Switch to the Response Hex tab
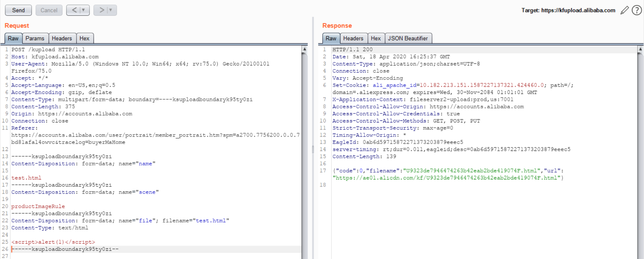 click(376, 39)
